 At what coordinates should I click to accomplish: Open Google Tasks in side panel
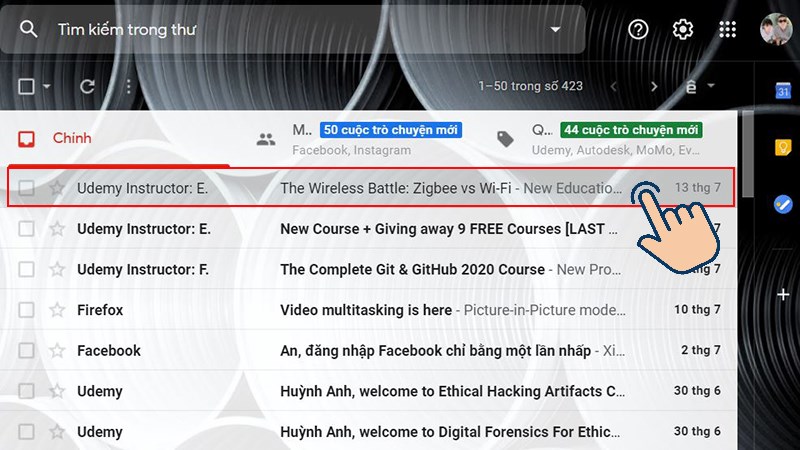click(783, 204)
